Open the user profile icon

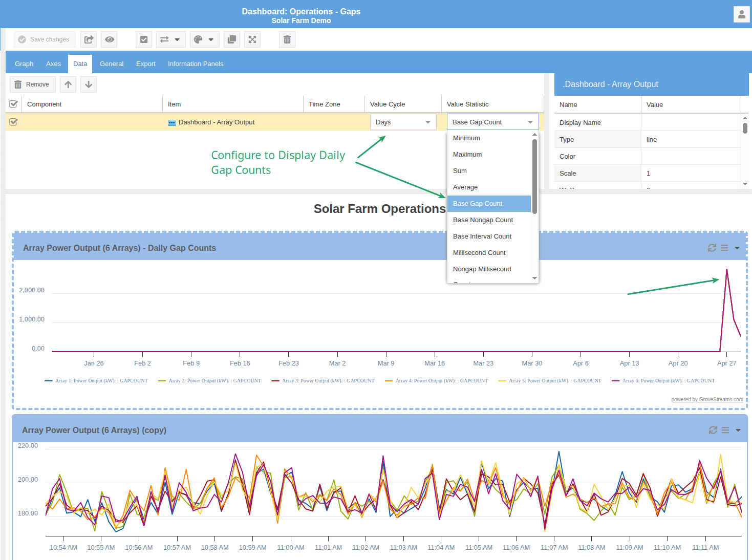(741, 14)
